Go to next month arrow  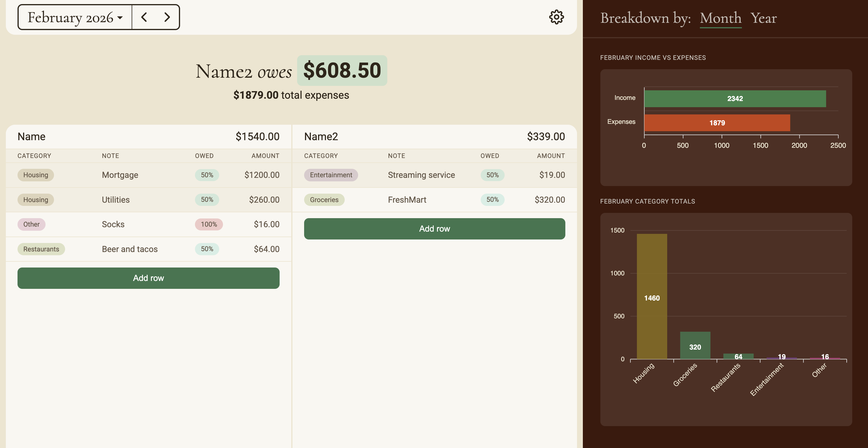(167, 17)
